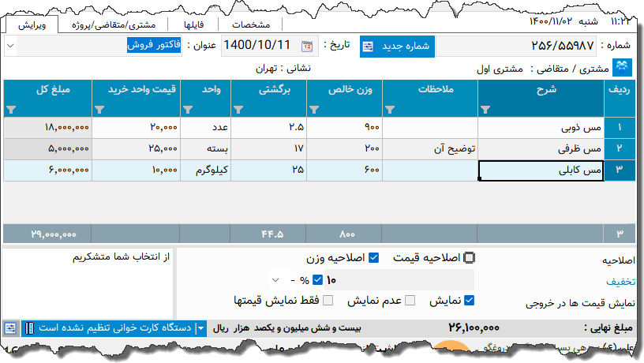Click the unit price cell ۲۵,۰۰۰
Screen dimensions: 644x363
click(136, 148)
